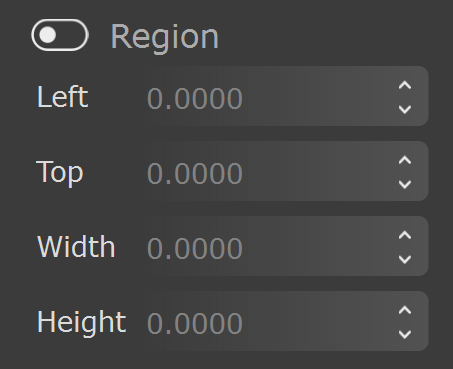Screen dimensions: 453x369
Task: Increase the Height value with up arrow
Action: click(405, 310)
